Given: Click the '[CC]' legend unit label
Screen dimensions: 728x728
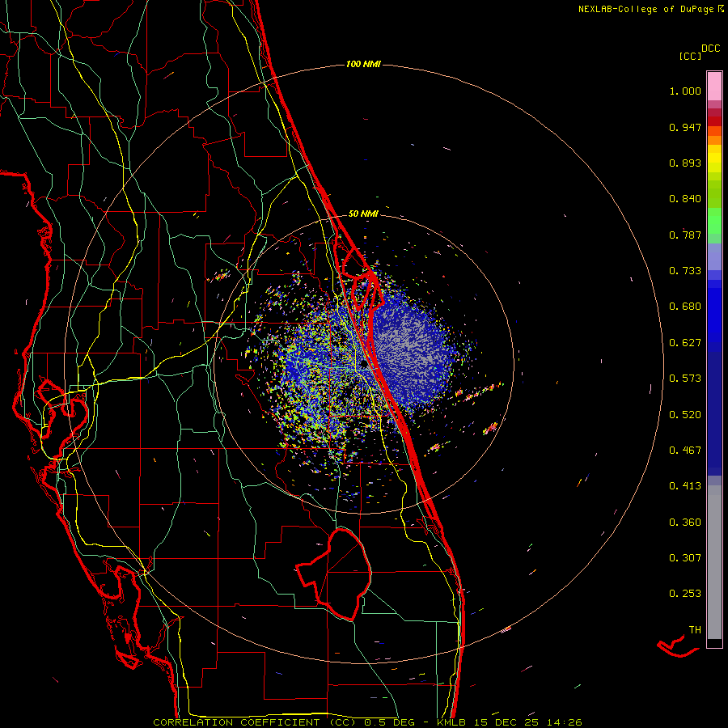Looking at the screenshot, I should coord(690,56).
